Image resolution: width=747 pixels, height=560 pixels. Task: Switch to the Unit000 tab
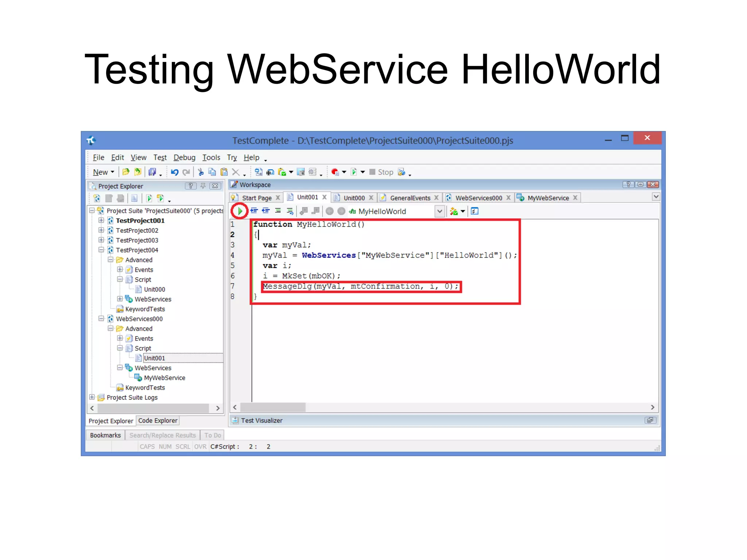(354, 198)
